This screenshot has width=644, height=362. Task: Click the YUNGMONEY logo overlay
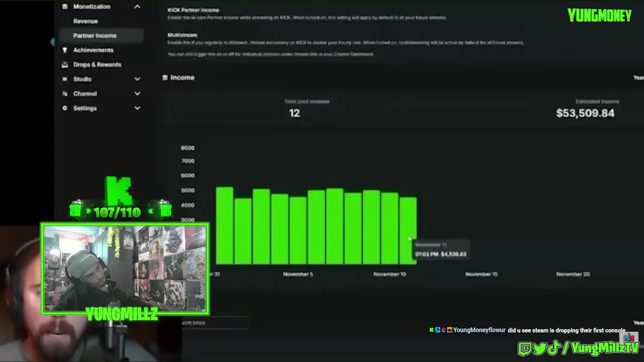(600, 16)
